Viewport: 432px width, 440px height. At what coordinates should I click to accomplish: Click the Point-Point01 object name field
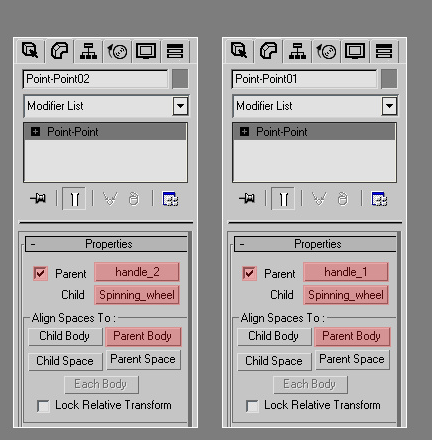304,79
